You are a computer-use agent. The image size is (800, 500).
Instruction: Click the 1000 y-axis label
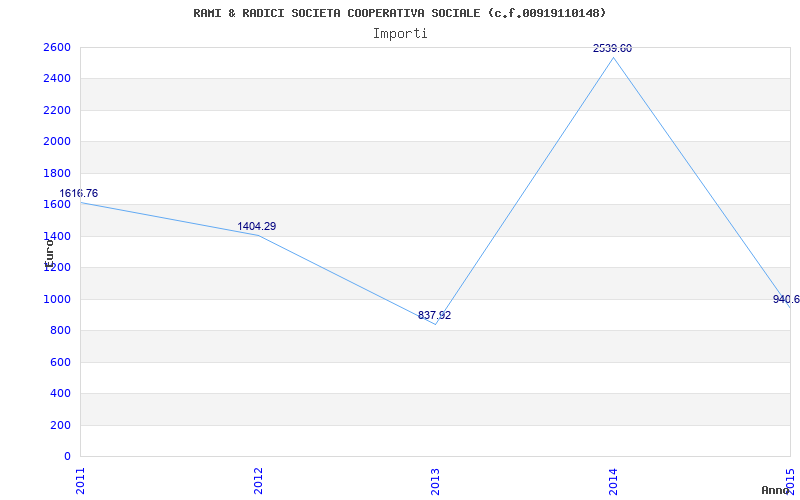tap(57, 299)
